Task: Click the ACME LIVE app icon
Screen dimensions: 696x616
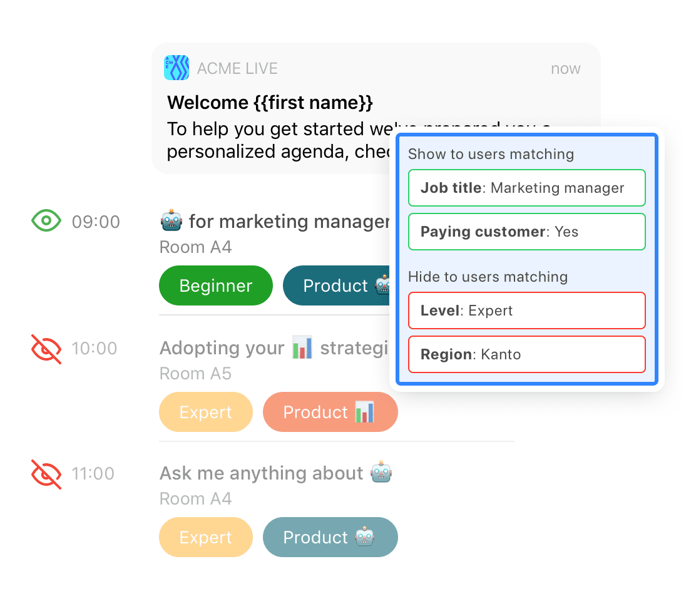Action: [176, 68]
